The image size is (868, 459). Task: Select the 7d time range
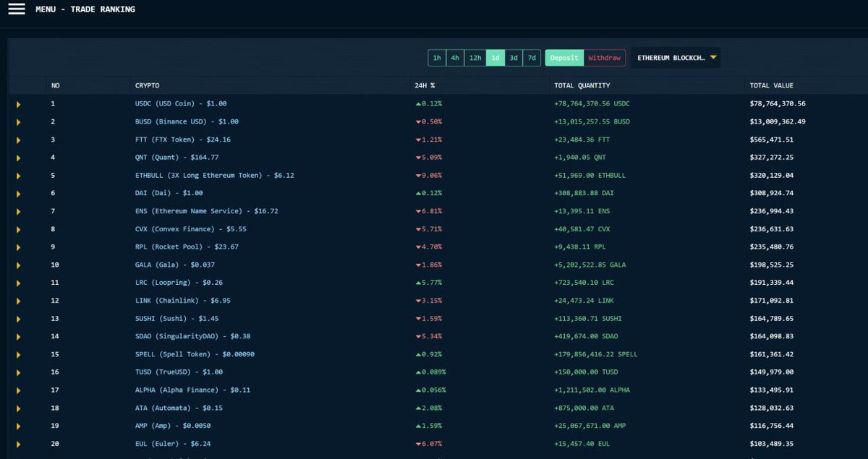click(x=532, y=58)
